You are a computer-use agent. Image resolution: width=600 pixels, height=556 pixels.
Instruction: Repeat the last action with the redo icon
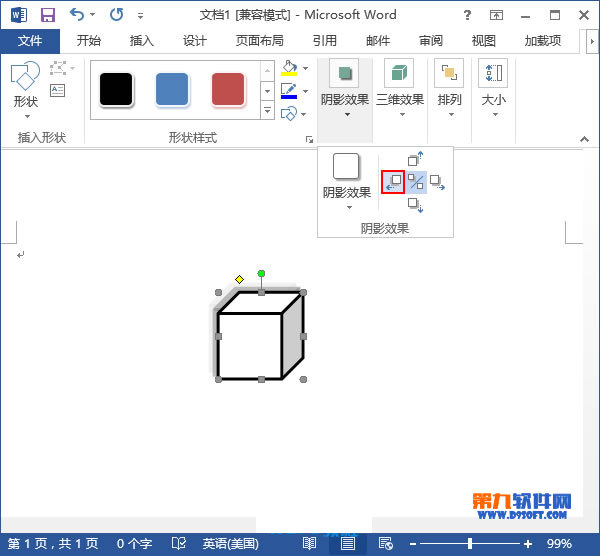pos(116,15)
